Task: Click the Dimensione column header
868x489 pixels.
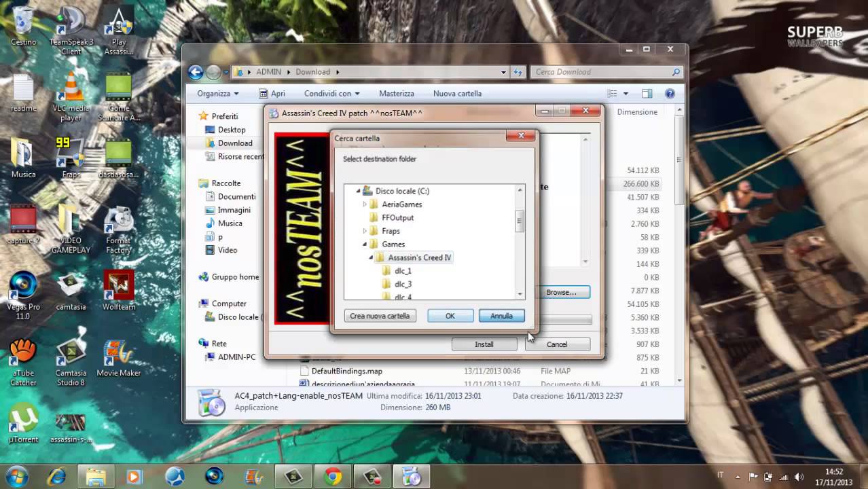Action: [x=637, y=112]
